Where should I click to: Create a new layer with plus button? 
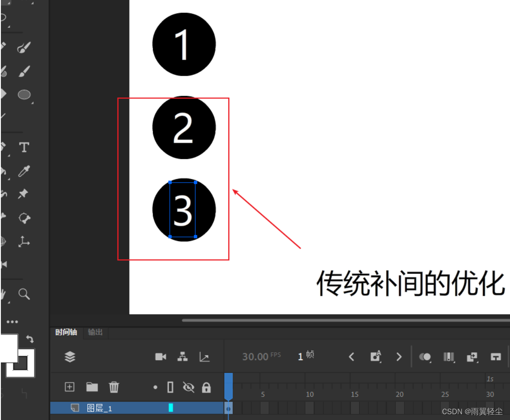69,387
